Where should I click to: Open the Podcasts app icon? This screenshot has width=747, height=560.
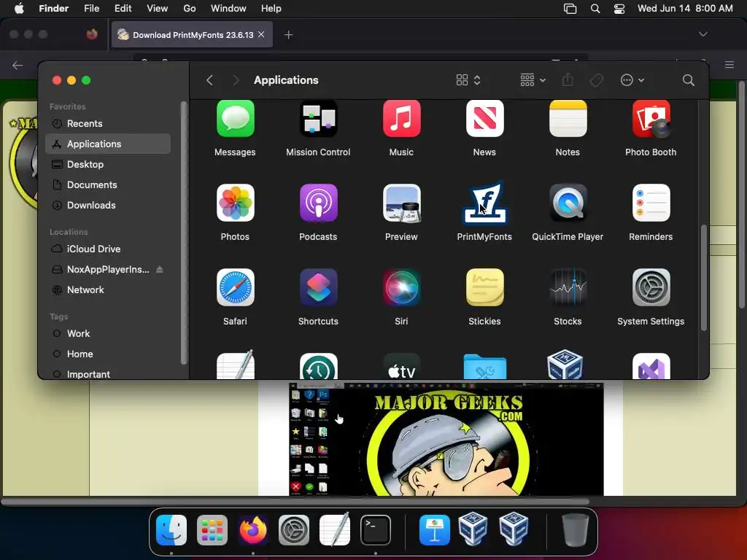pyautogui.click(x=318, y=203)
